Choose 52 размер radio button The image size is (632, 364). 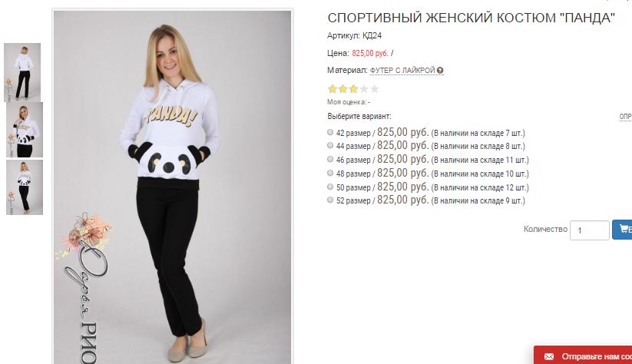[x=330, y=200]
